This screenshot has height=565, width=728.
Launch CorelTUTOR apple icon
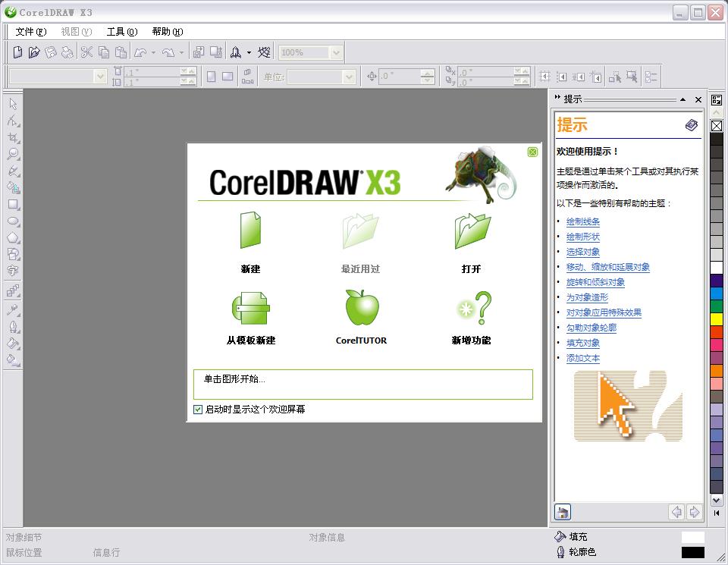(362, 307)
